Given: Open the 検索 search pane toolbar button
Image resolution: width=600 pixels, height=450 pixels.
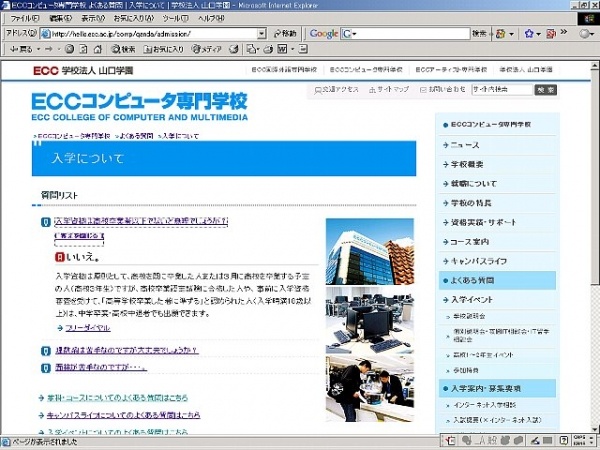Looking at the screenshot, I should point(123,49).
